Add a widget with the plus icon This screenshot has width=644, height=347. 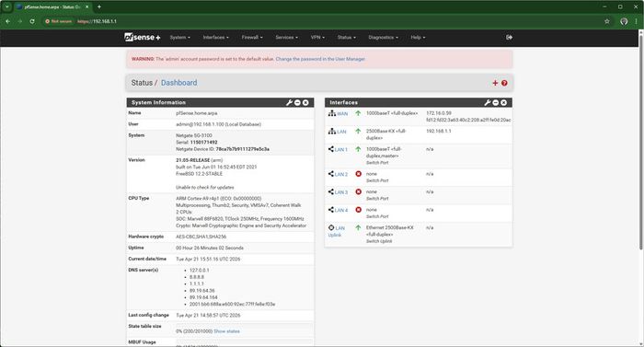(495, 83)
